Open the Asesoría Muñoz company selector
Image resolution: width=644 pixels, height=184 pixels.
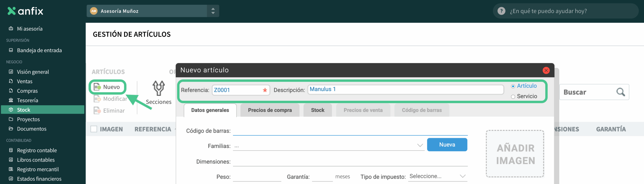tap(152, 11)
